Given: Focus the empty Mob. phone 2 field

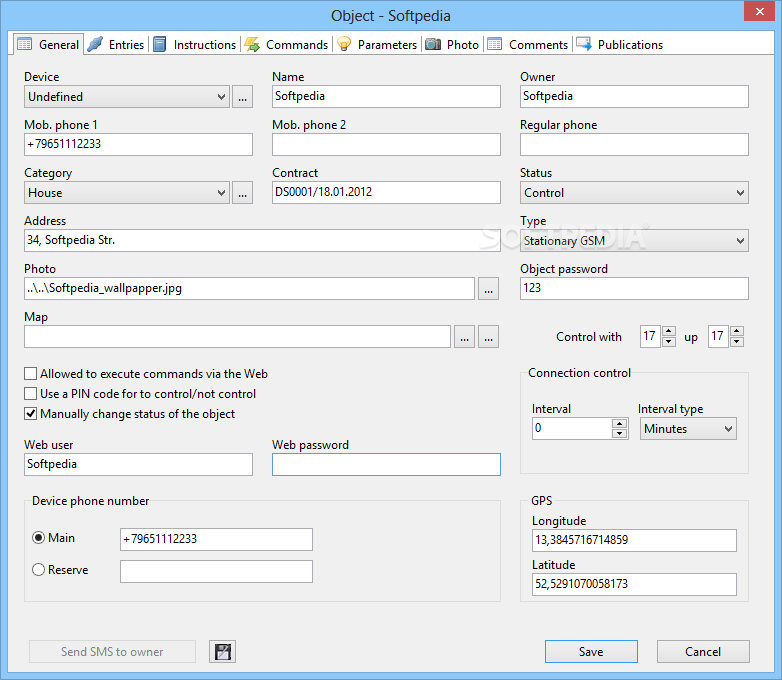Looking at the screenshot, I should [x=386, y=144].
